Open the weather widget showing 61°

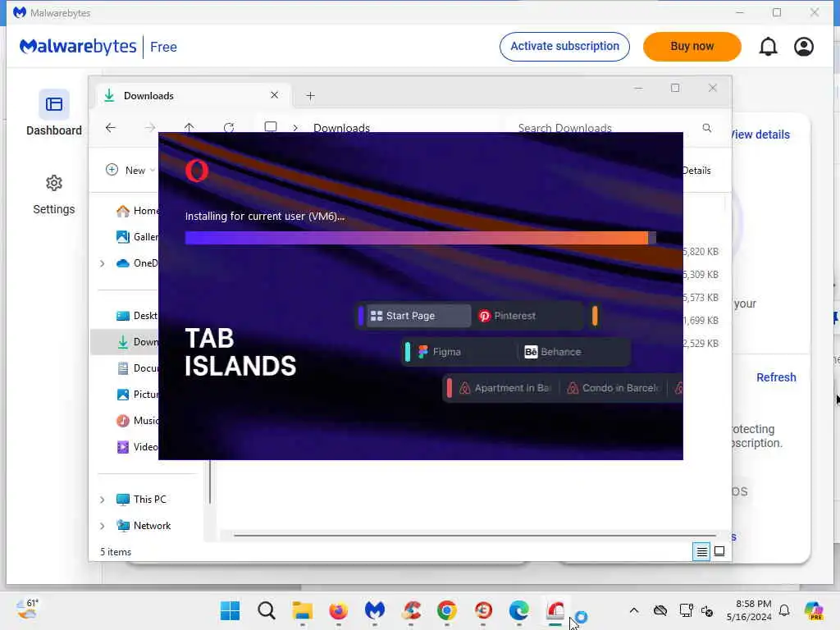point(27,609)
